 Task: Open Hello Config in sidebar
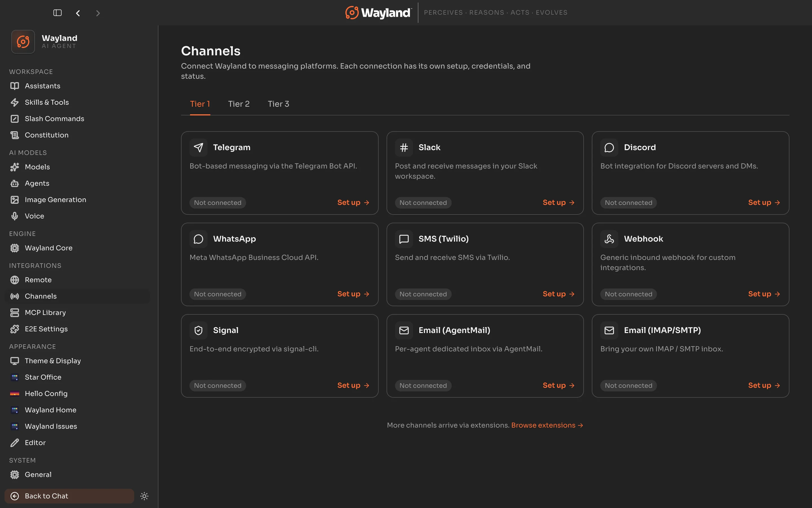pyautogui.click(x=77, y=393)
